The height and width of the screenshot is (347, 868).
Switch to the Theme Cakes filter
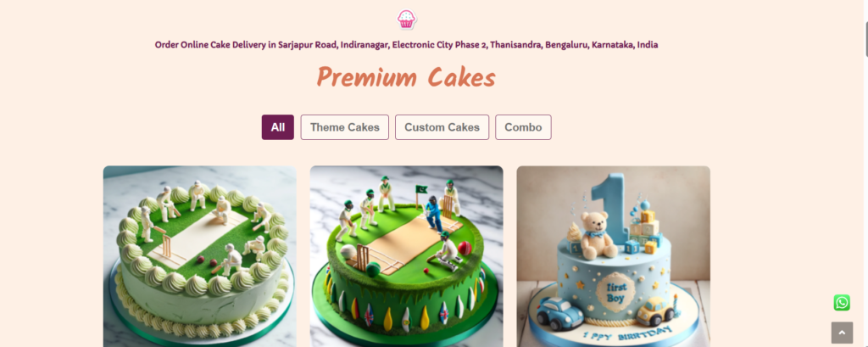click(x=344, y=127)
